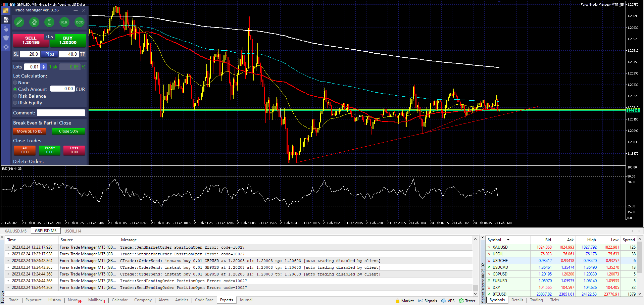Image resolution: width=644 pixels, height=305 pixels.
Task: Click Close Trades Loss button
Action: [74, 150]
